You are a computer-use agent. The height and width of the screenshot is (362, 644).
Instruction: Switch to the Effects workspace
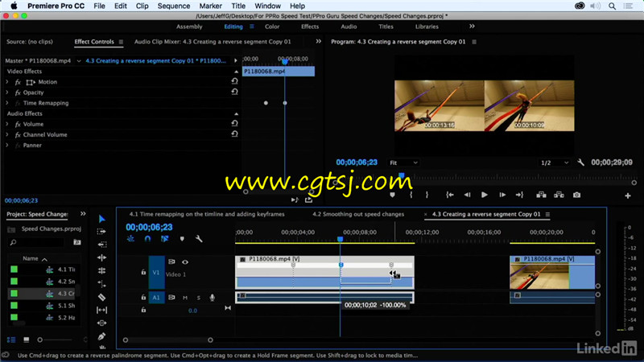(x=310, y=27)
